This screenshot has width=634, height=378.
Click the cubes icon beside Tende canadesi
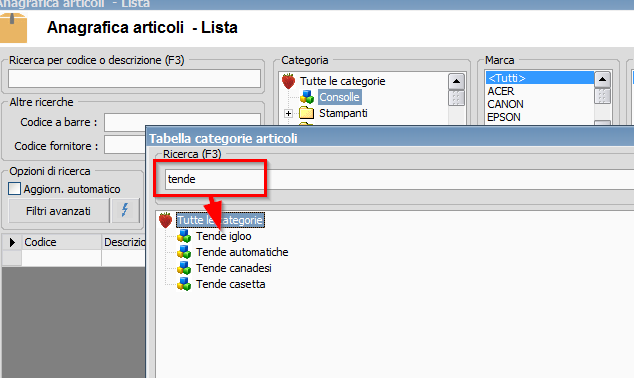pos(184,268)
